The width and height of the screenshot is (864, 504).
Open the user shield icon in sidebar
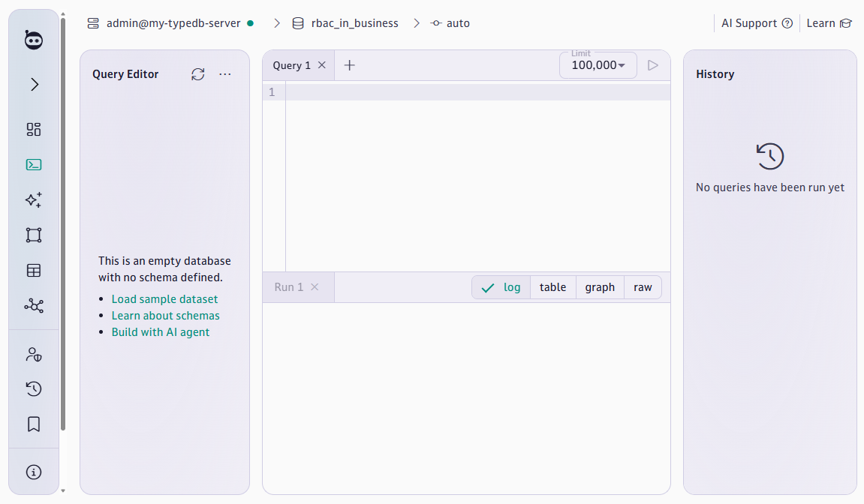pos(34,354)
